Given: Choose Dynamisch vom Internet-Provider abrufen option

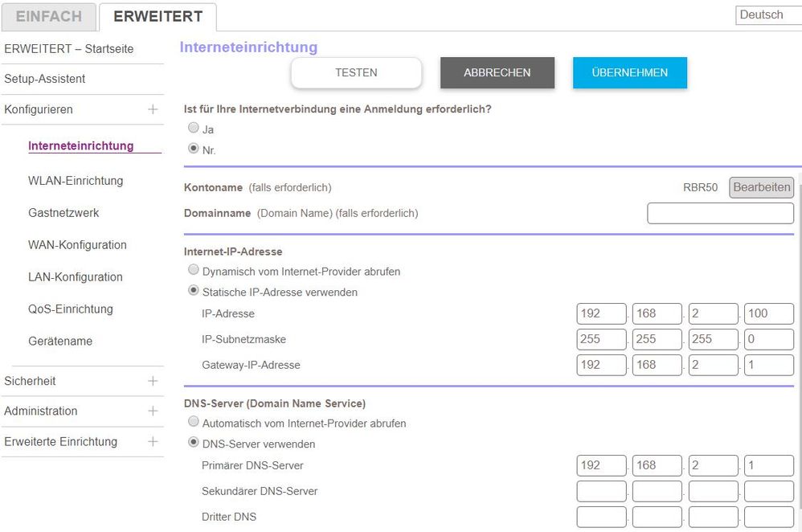Looking at the screenshot, I should click(193, 271).
